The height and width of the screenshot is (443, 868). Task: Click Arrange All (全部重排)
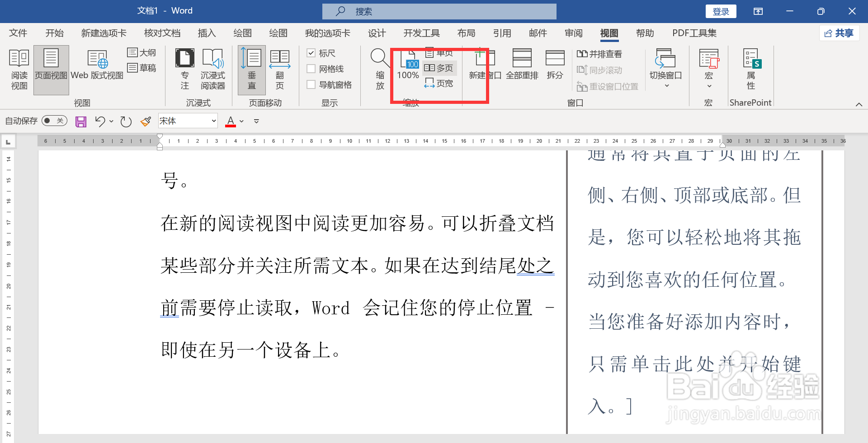coord(522,65)
